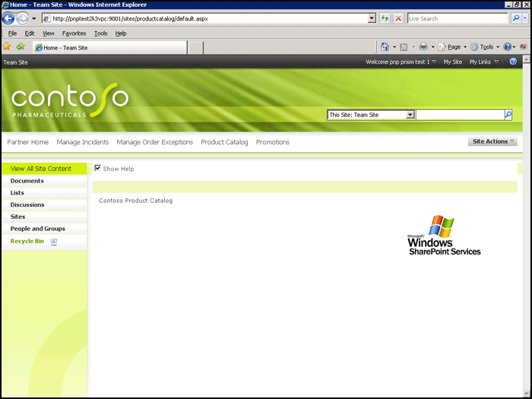Click the Recycle Bin icon
Screen dimensions: 532x399
[x=54, y=242]
